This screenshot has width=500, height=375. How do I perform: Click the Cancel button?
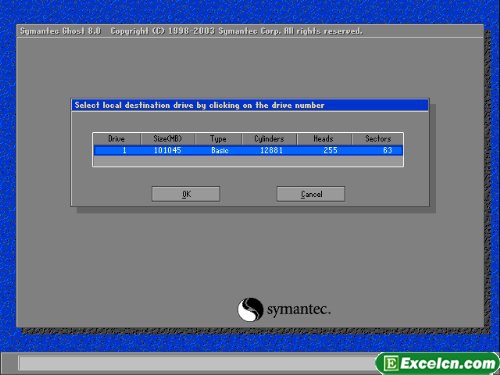click(x=311, y=194)
